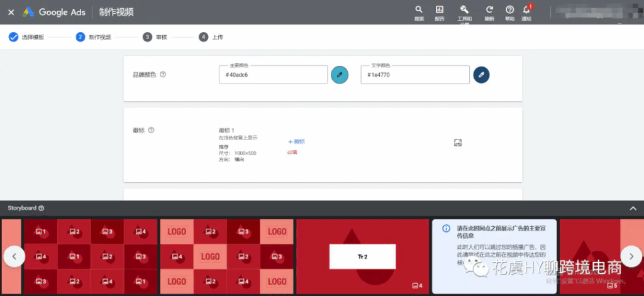Open the main color picker eyedropper swatch
The width and height of the screenshot is (644, 296).
coord(339,75)
